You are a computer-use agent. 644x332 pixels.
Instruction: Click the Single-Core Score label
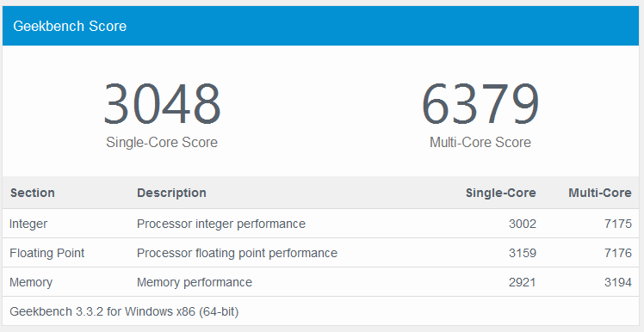coord(162,143)
